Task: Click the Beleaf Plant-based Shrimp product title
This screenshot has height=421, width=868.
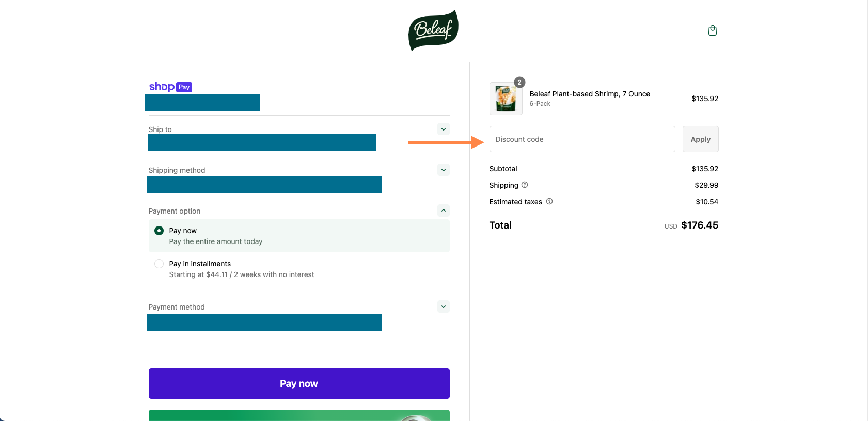Action: pos(589,94)
